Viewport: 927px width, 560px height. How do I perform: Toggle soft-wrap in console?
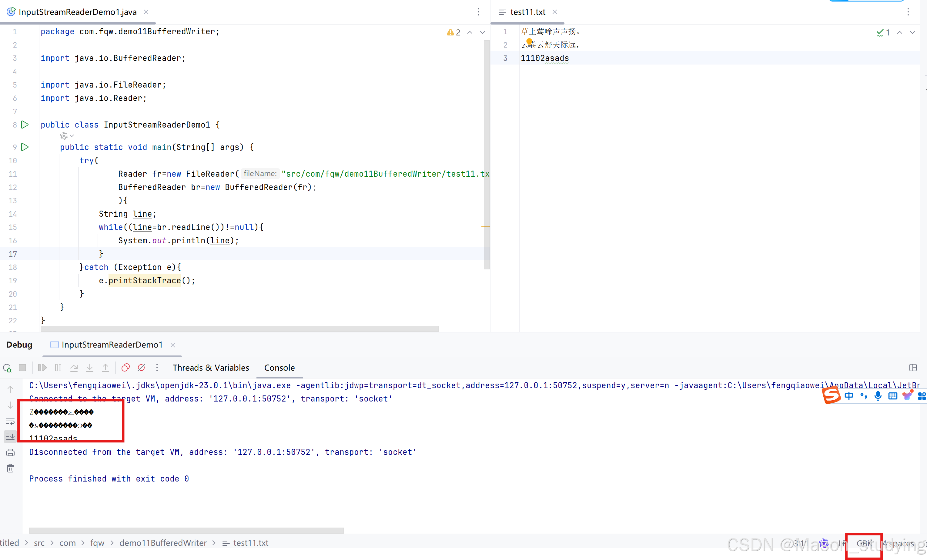click(10, 421)
